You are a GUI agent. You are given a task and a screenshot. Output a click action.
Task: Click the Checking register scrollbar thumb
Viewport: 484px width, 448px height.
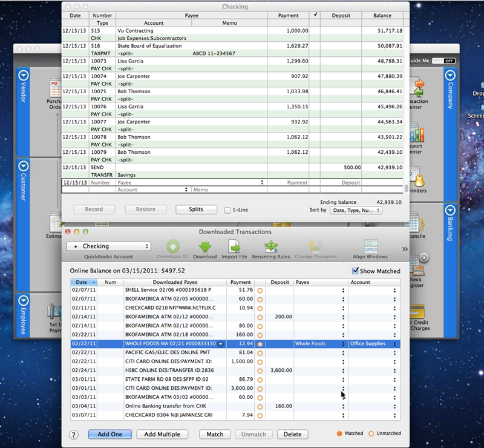click(x=407, y=188)
